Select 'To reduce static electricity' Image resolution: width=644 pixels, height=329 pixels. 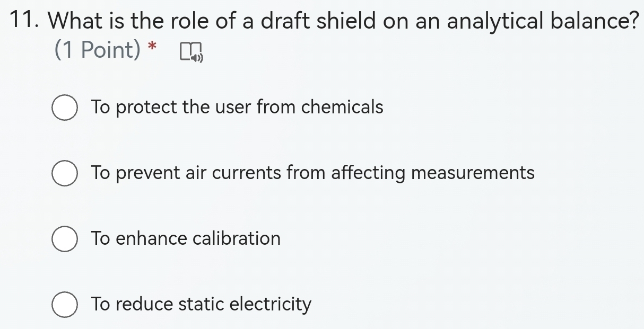pos(201,304)
